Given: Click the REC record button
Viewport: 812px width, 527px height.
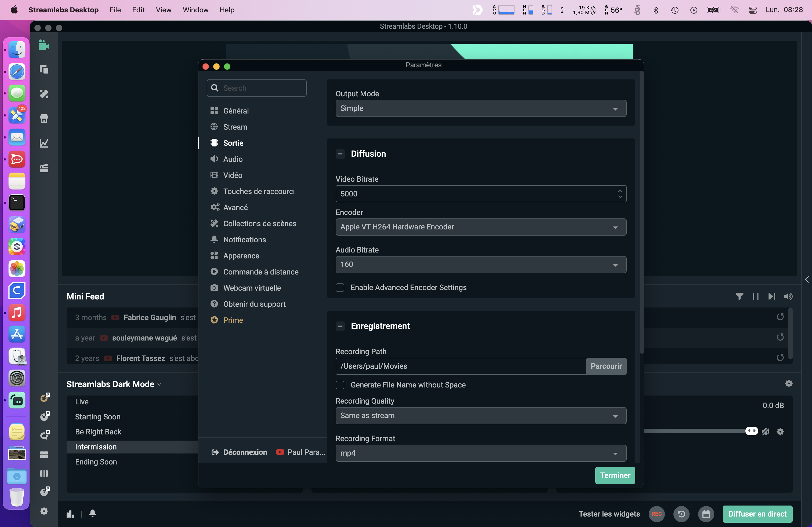Looking at the screenshot, I should point(657,514).
